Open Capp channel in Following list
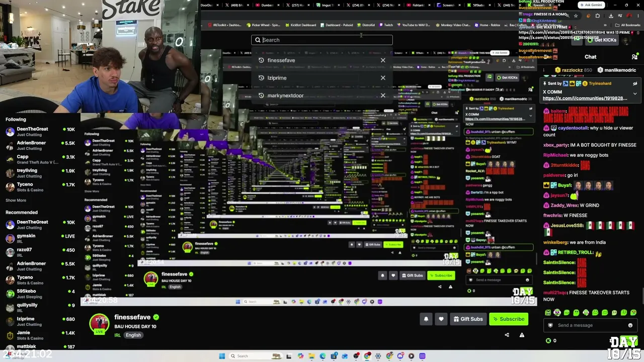This screenshot has height=362, width=644. [40, 159]
